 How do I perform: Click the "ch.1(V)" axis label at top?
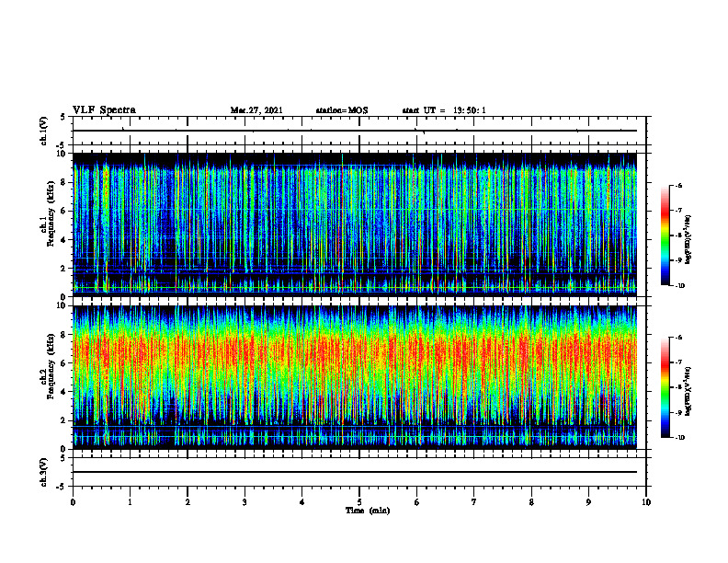44,131
